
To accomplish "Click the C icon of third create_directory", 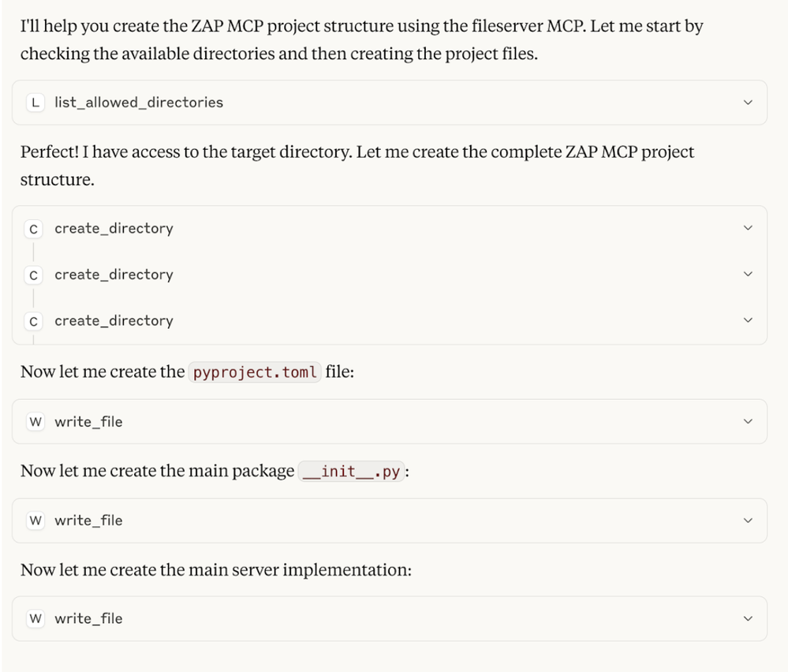I will tap(34, 321).
